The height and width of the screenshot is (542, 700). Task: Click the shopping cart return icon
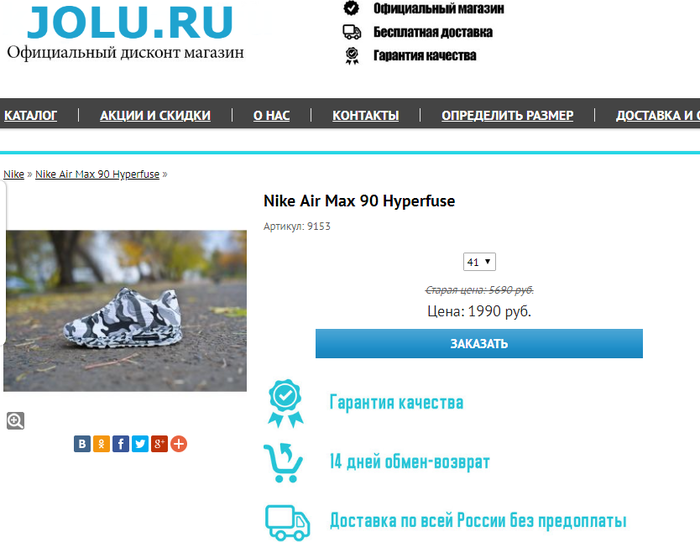(283, 462)
